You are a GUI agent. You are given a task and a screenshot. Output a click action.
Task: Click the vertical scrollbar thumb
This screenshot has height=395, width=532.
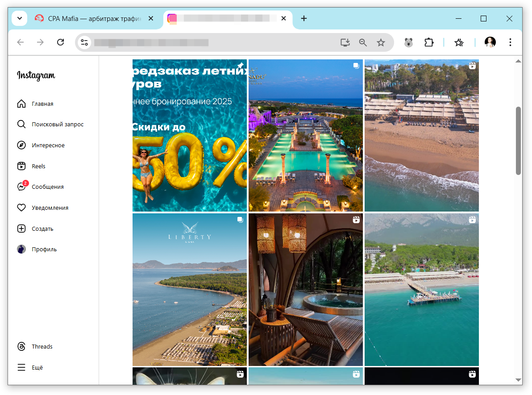tap(518, 141)
